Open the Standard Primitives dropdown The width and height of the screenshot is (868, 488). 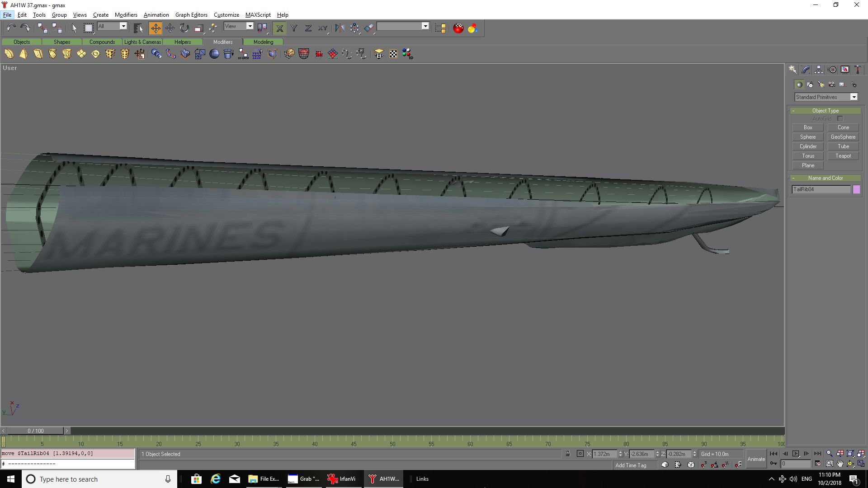tap(854, 97)
